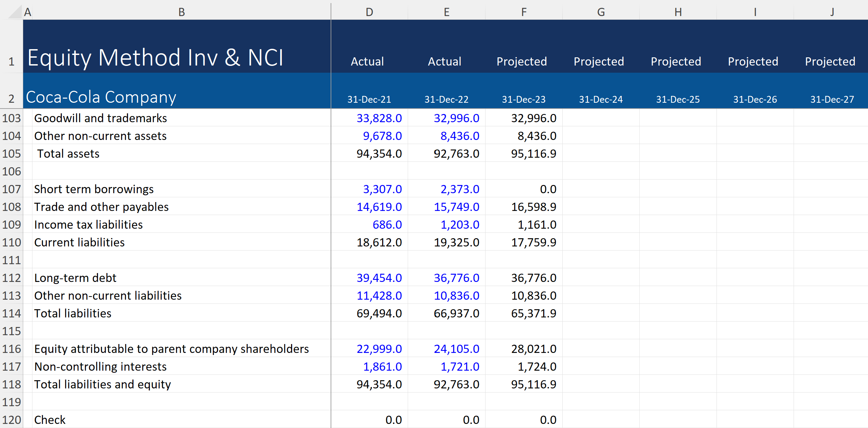Select Total assets value 95,116.9
The height and width of the screenshot is (428, 868).
pos(533,154)
